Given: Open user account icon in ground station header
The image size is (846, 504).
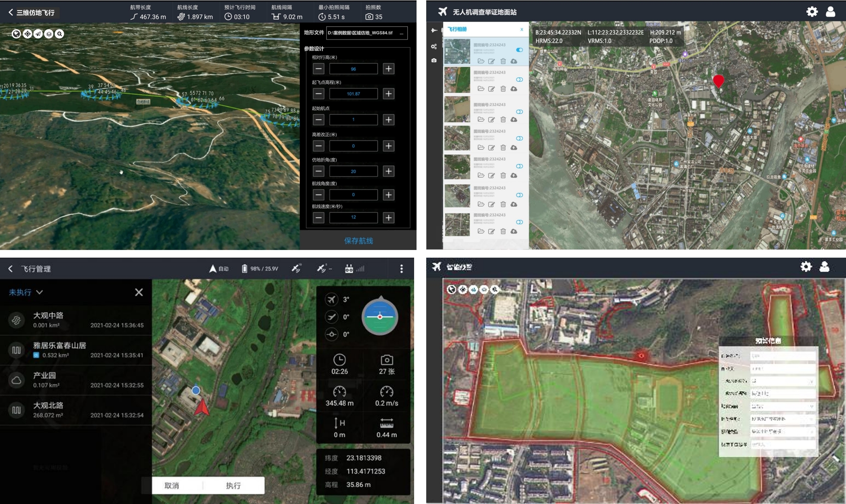Looking at the screenshot, I should 830,12.
